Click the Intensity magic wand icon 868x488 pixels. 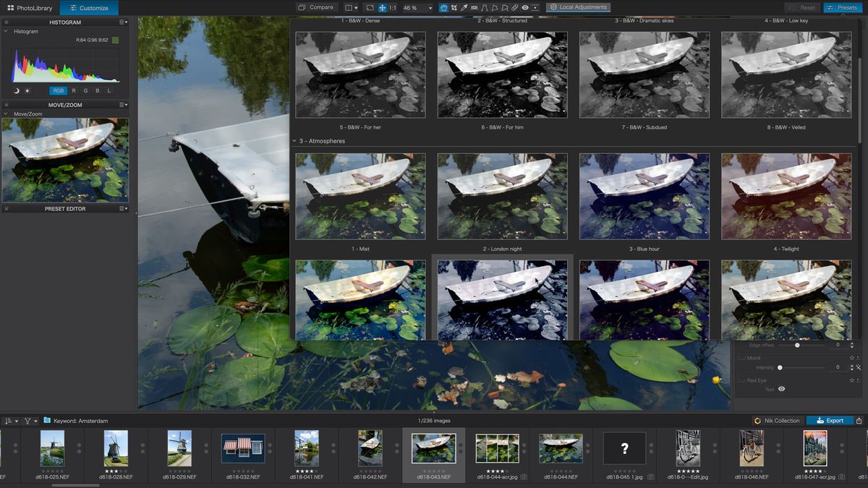click(859, 367)
